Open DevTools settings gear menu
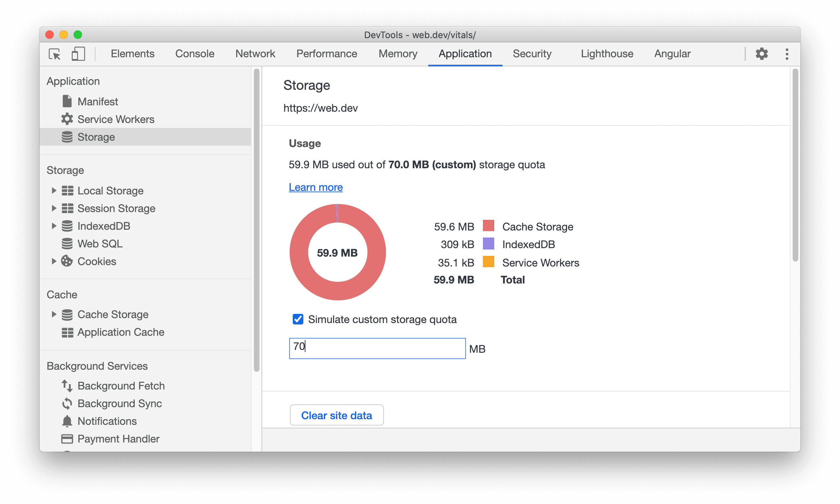 pyautogui.click(x=762, y=54)
